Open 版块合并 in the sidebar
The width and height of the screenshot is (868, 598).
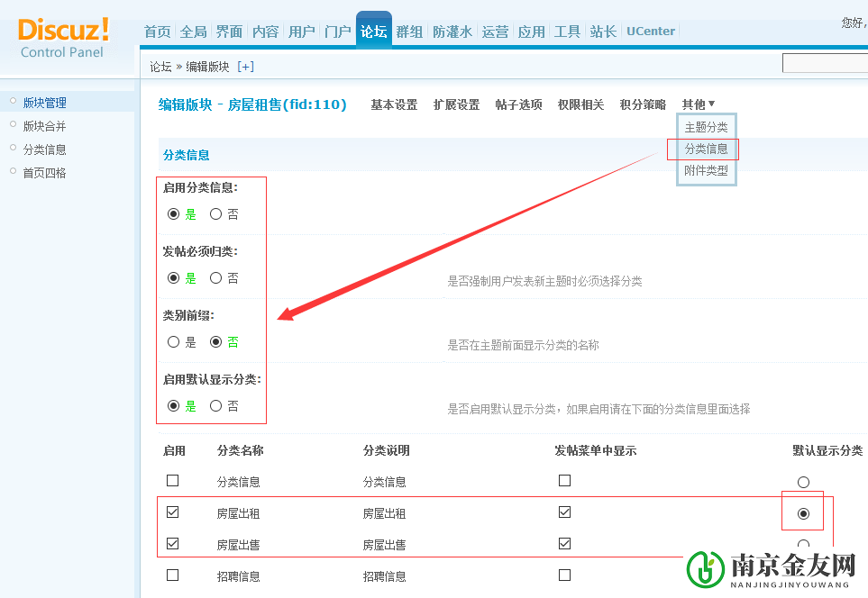42,126
